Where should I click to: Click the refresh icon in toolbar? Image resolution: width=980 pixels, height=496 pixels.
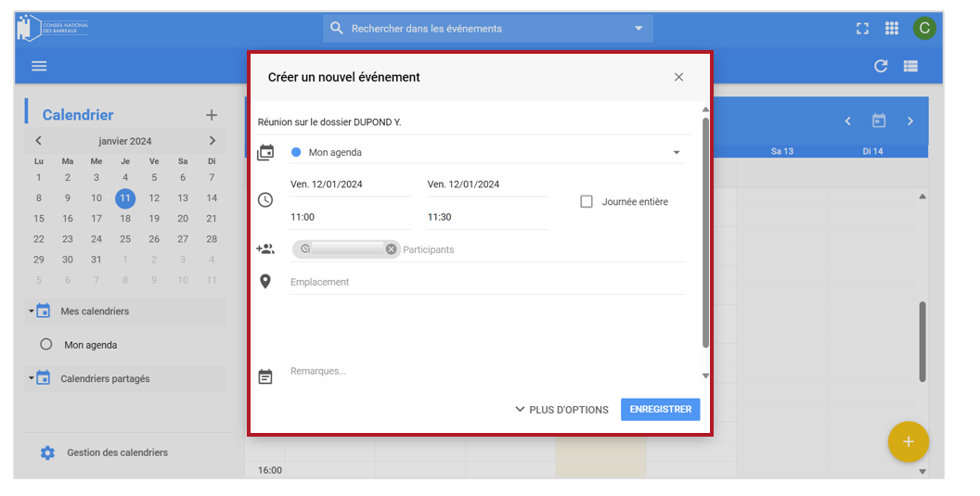click(x=881, y=66)
